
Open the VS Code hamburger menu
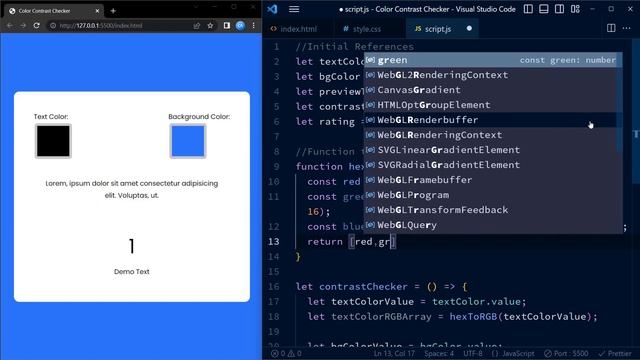coord(294,9)
